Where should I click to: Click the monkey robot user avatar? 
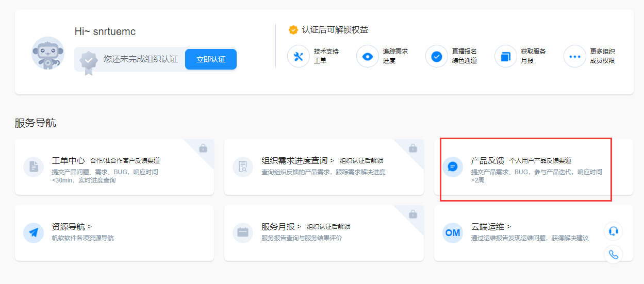point(48,54)
